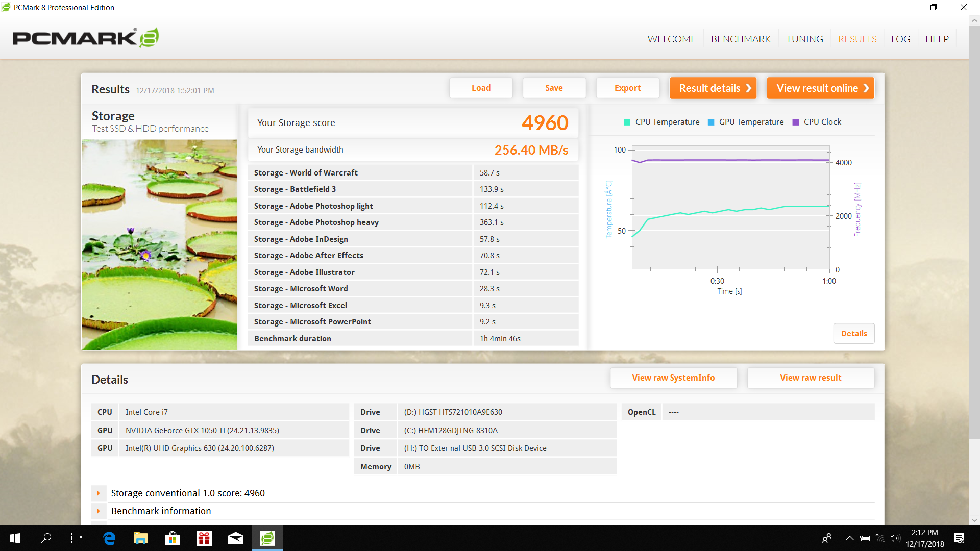Screen dimensions: 980x551
Task: Click the vertical scrollbar up arrow
Action: click(975, 21)
